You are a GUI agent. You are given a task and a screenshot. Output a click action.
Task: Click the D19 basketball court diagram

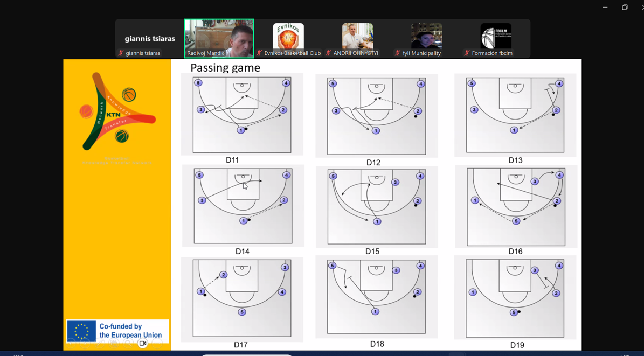click(515, 298)
